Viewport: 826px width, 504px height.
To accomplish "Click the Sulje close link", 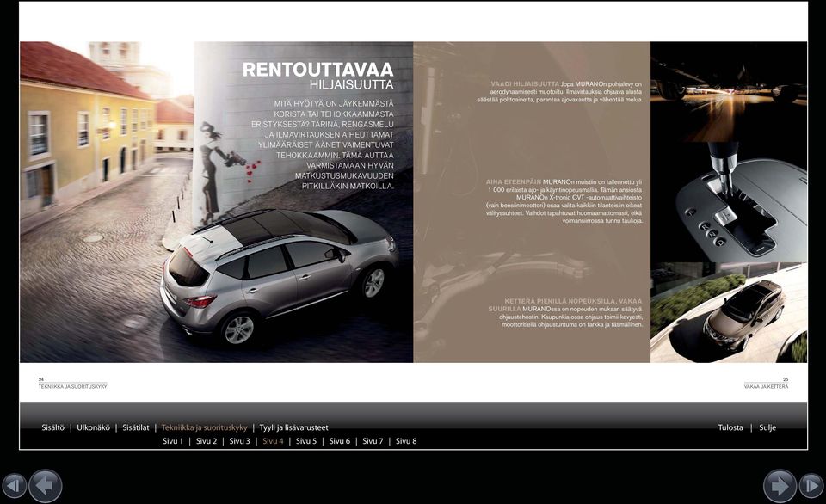I will pos(767,427).
